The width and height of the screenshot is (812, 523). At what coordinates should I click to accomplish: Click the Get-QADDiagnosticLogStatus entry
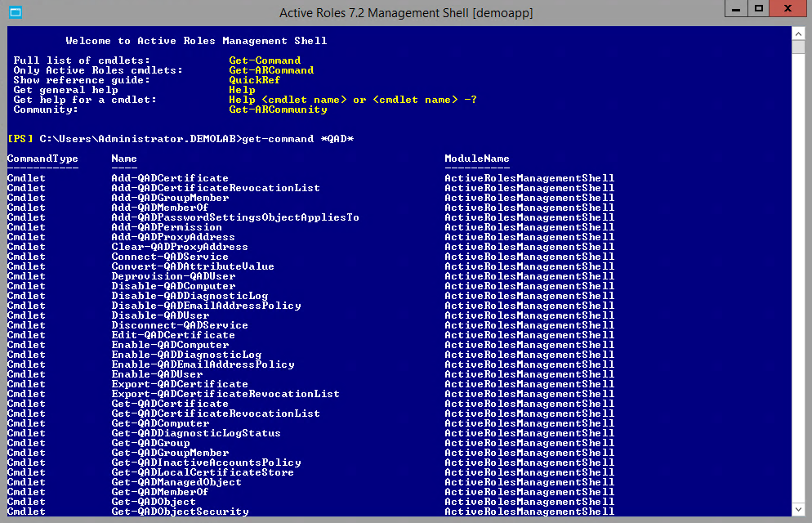(196, 434)
